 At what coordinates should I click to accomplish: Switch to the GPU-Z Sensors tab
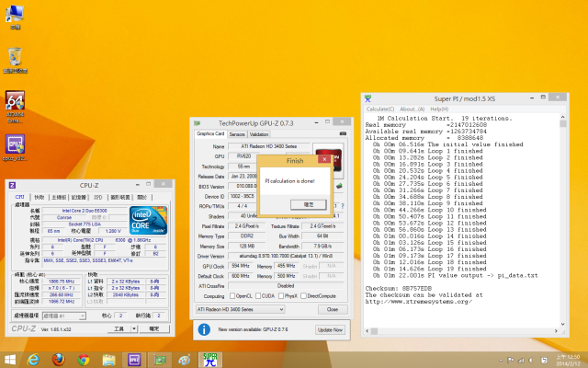click(237, 134)
